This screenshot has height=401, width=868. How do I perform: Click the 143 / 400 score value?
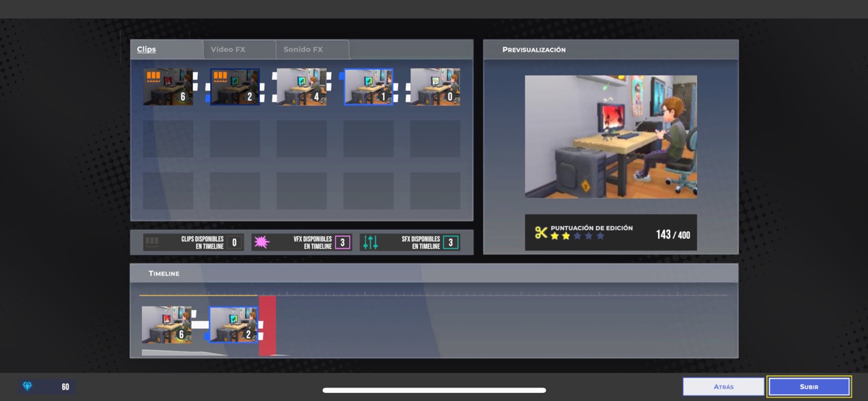[x=673, y=235]
